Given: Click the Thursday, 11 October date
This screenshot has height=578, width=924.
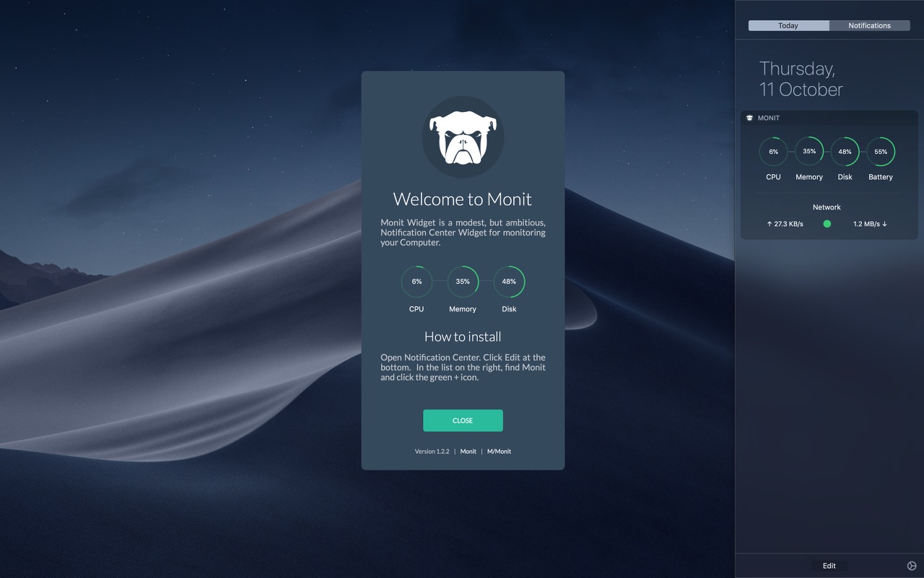Looking at the screenshot, I should [x=801, y=79].
